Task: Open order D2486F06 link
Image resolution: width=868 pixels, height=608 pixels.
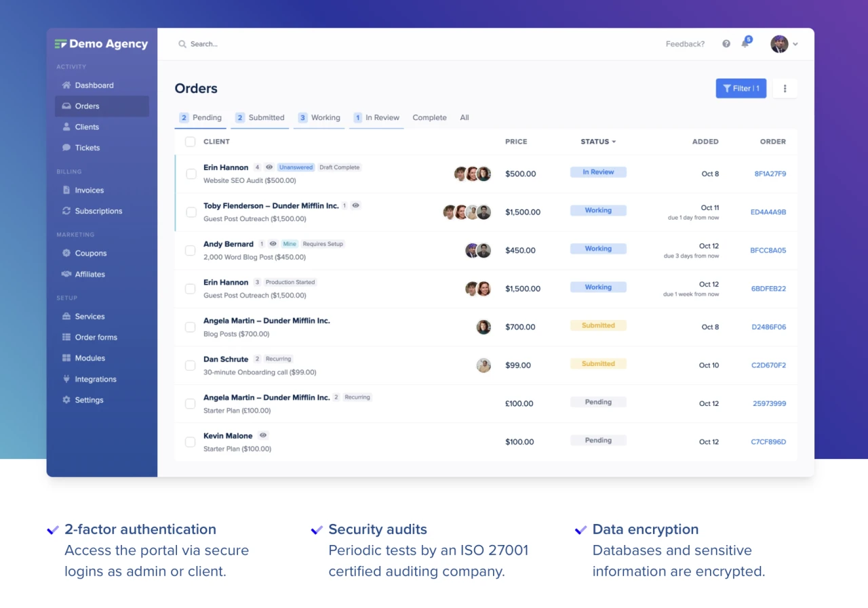Action: pyautogui.click(x=769, y=327)
